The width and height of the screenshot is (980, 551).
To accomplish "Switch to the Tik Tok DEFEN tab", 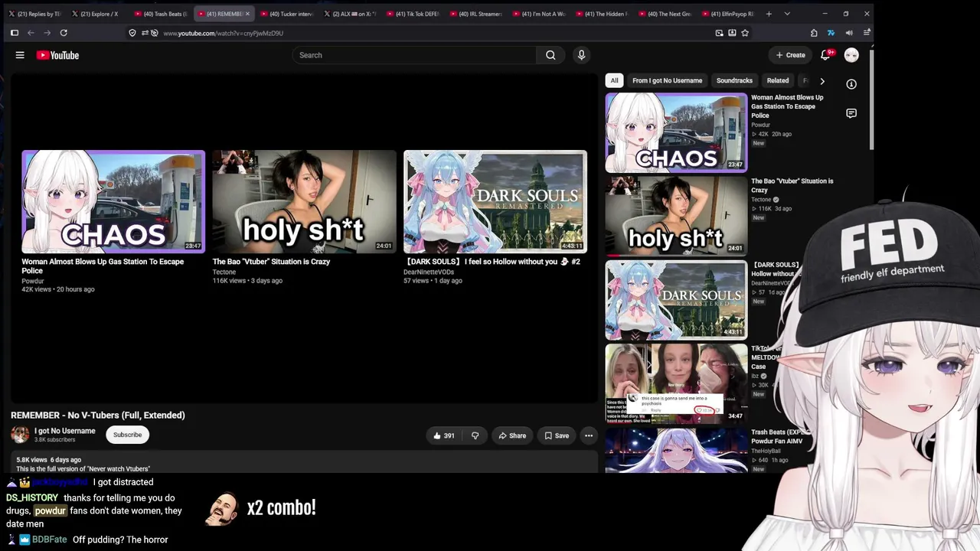I will tap(411, 14).
